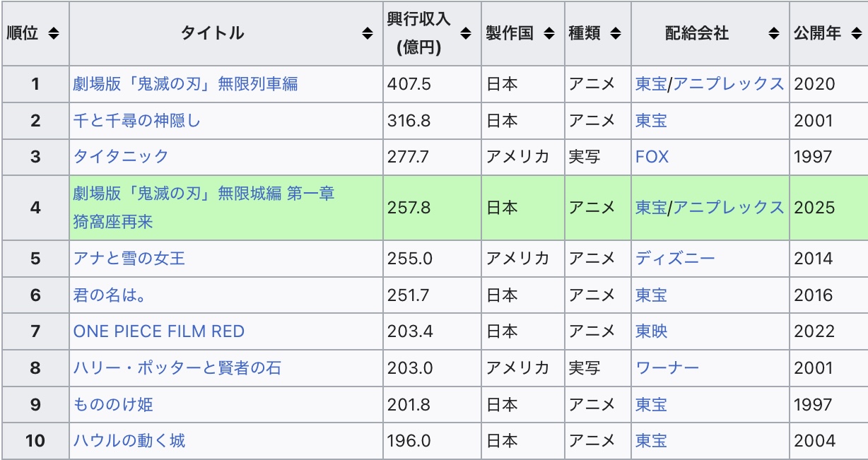Viewport: 868px width, 460px height.
Task: Click ハリー・ポッターと賢者の石 link
Action: coord(178,368)
